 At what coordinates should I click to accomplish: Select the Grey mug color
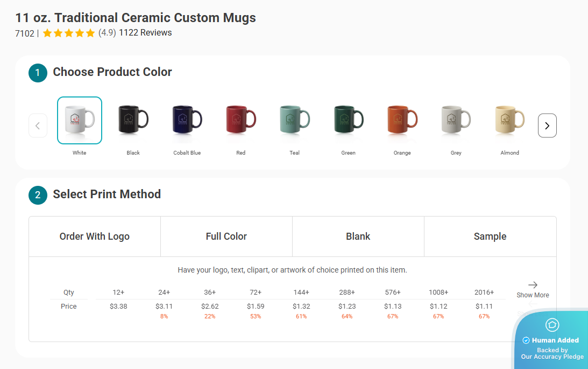point(456,120)
